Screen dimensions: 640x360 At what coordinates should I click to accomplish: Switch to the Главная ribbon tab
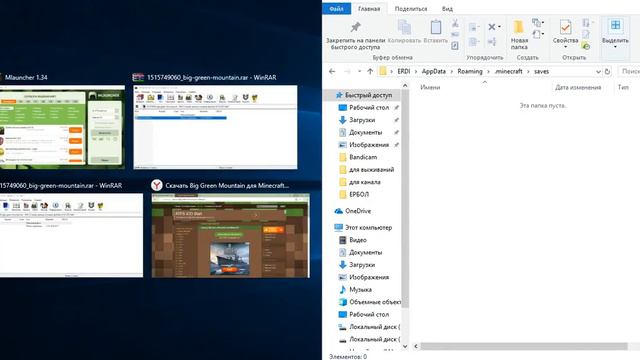[369, 9]
